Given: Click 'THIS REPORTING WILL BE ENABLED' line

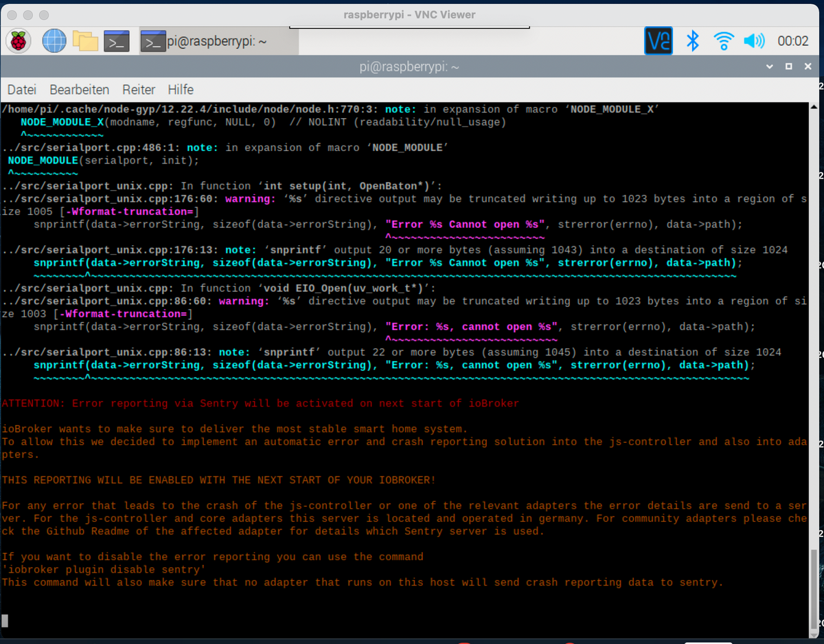Looking at the screenshot, I should [218, 480].
